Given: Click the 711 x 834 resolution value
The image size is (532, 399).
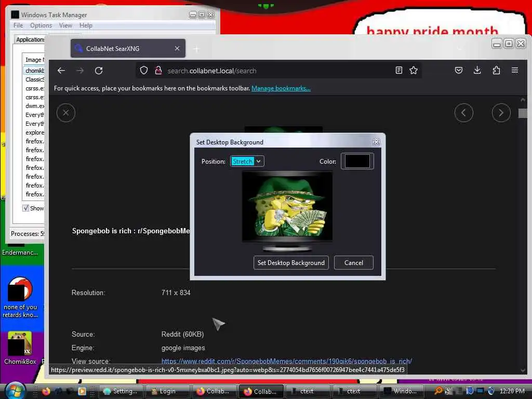Looking at the screenshot, I should click(x=176, y=292).
